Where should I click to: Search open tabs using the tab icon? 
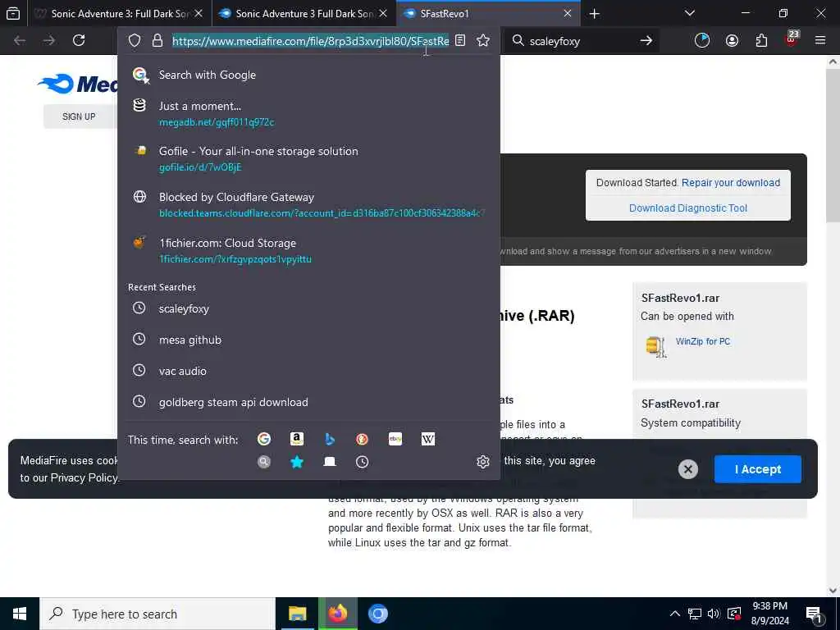pyautogui.click(x=330, y=462)
